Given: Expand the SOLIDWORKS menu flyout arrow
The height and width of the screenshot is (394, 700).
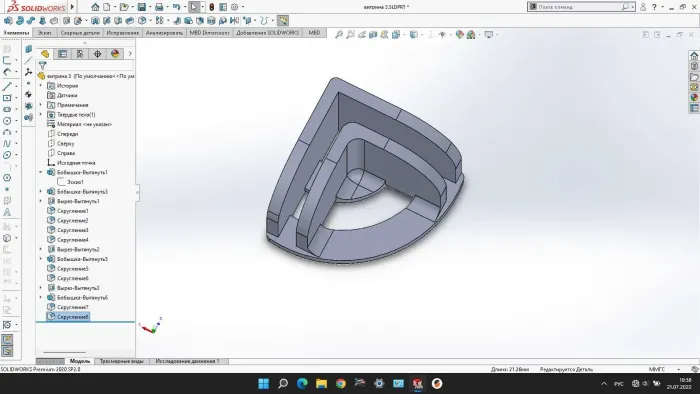Looking at the screenshot, I should [72, 7].
